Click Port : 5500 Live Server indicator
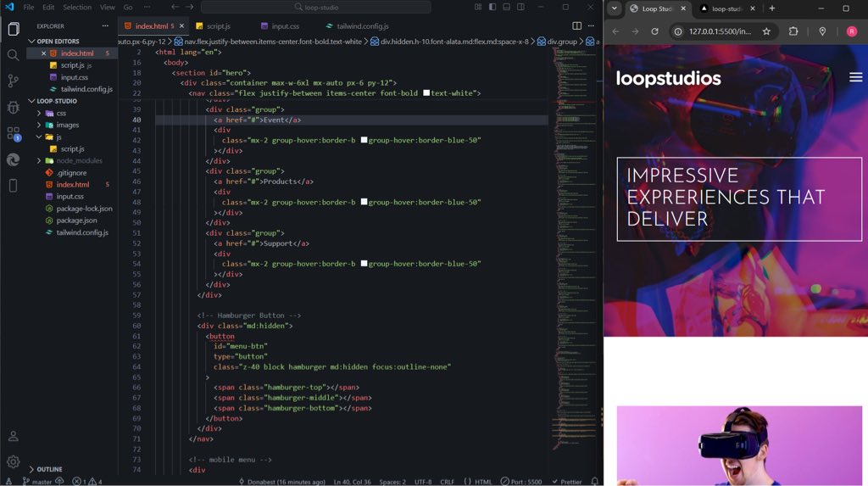Image resolution: width=868 pixels, height=486 pixels. pos(521,482)
